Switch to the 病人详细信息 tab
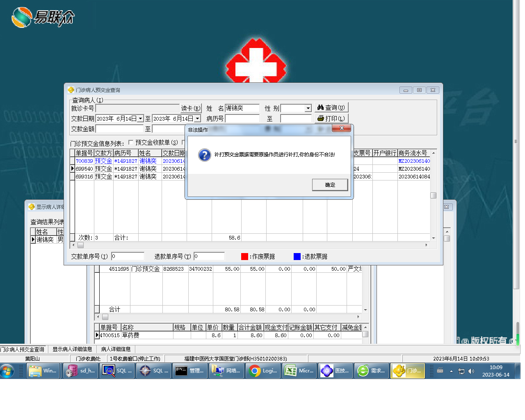This screenshot has width=525, height=420. [116, 349]
